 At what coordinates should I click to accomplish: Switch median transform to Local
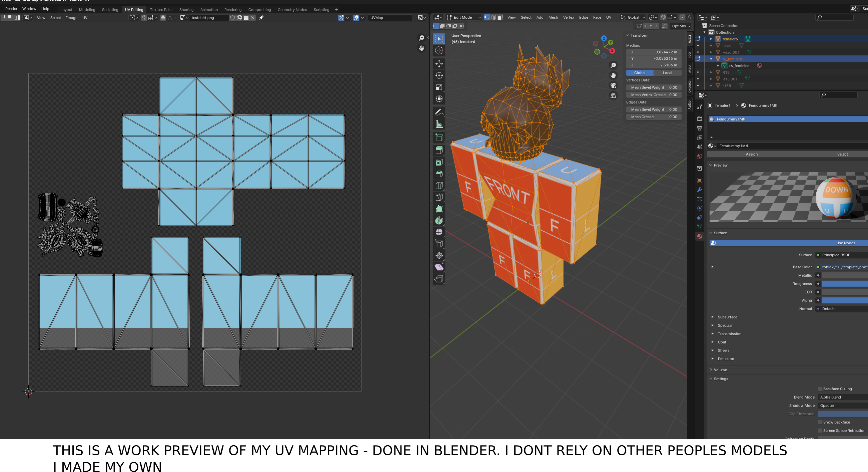[667, 73]
